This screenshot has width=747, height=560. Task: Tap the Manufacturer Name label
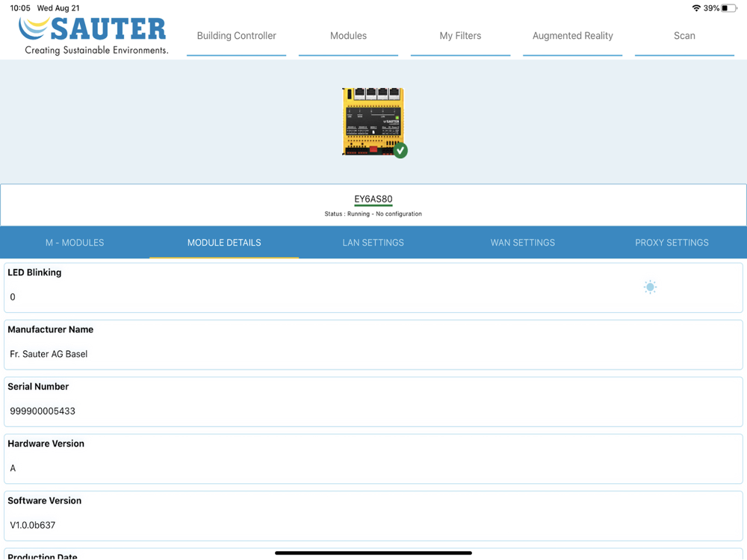pyautogui.click(x=51, y=329)
